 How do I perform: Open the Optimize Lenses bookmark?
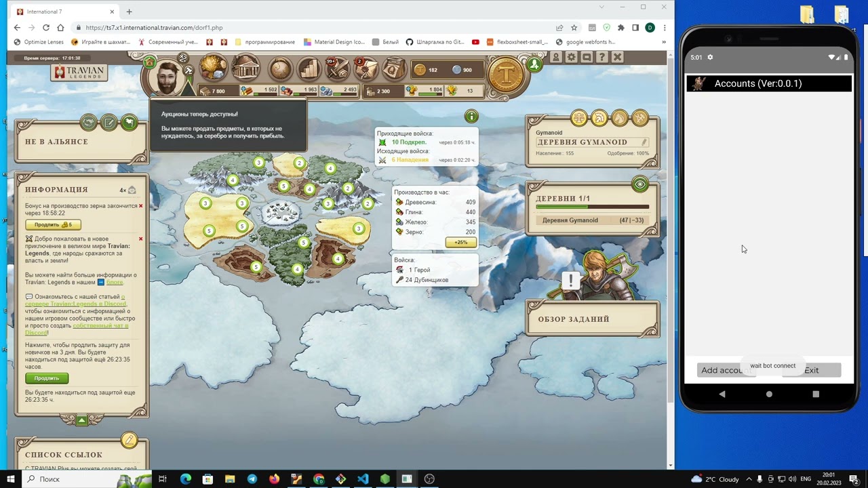[39, 42]
